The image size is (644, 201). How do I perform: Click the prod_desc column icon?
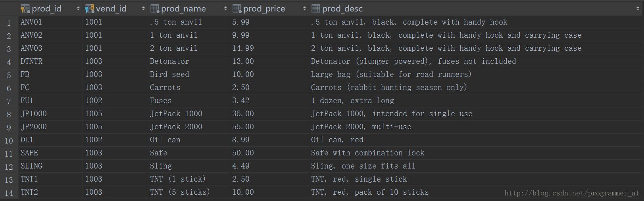pyautogui.click(x=316, y=8)
